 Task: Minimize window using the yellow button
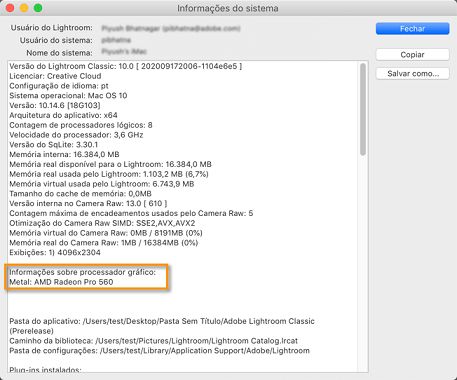24,8
